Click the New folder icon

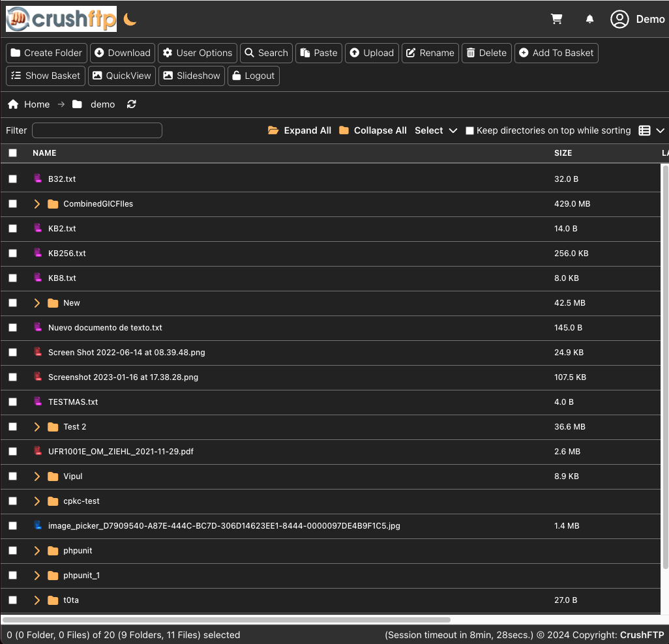pos(53,303)
